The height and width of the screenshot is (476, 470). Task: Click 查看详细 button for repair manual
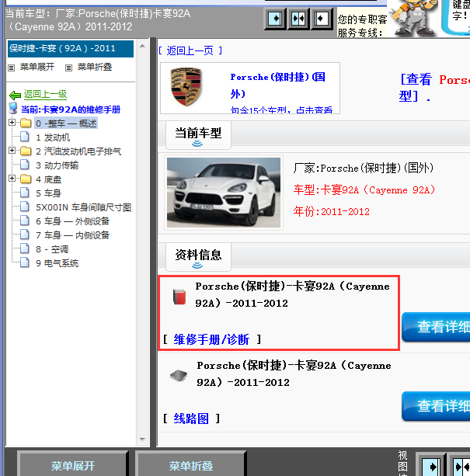pos(436,327)
